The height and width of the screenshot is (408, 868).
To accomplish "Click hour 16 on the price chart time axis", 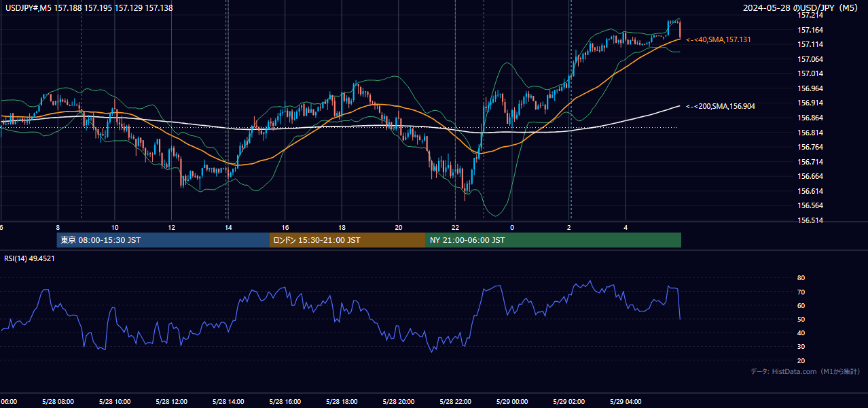I will tap(285, 227).
